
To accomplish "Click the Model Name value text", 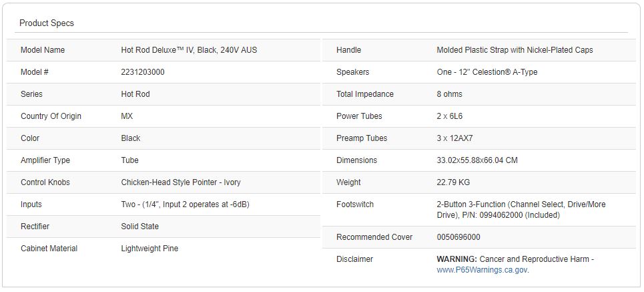I will [189, 50].
